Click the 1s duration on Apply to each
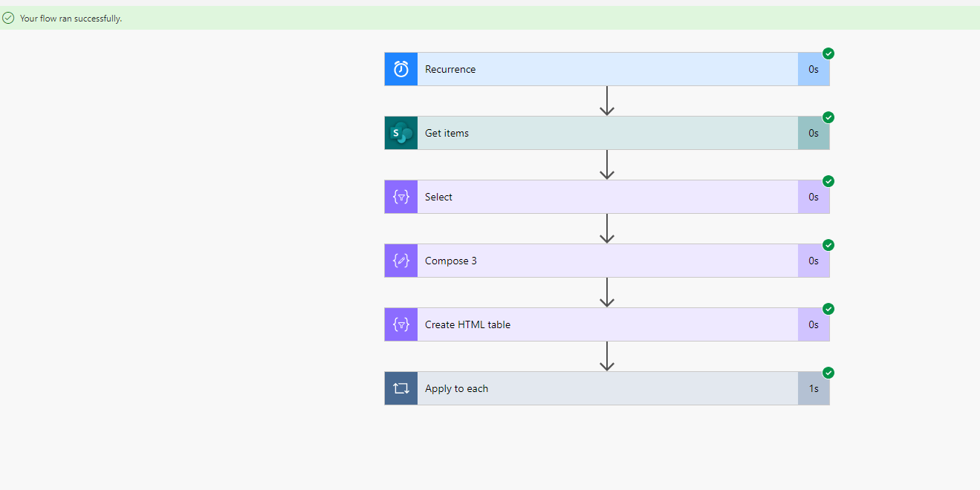The width and height of the screenshot is (980, 490). (x=814, y=388)
